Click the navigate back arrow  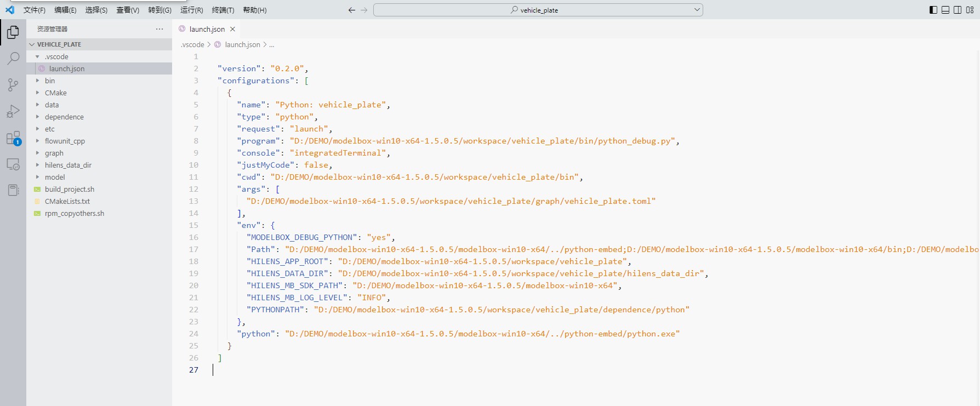tap(352, 10)
